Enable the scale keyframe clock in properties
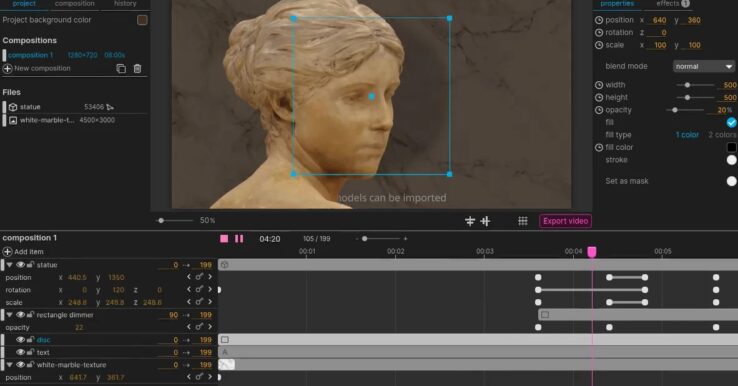 (x=599, y=45)
